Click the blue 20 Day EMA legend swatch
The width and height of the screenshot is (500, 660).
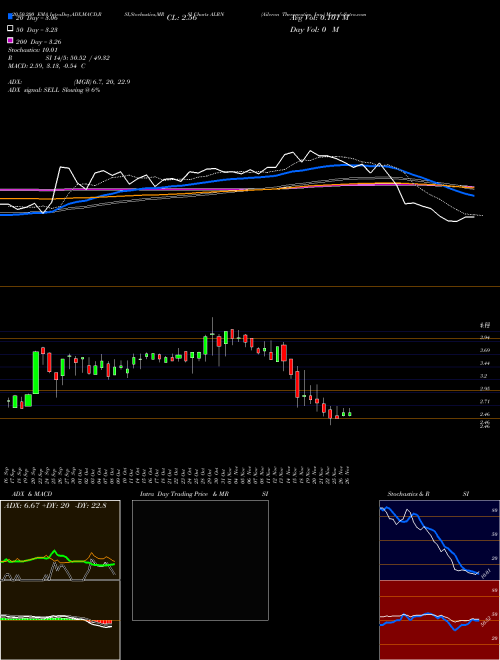(10, 16)
